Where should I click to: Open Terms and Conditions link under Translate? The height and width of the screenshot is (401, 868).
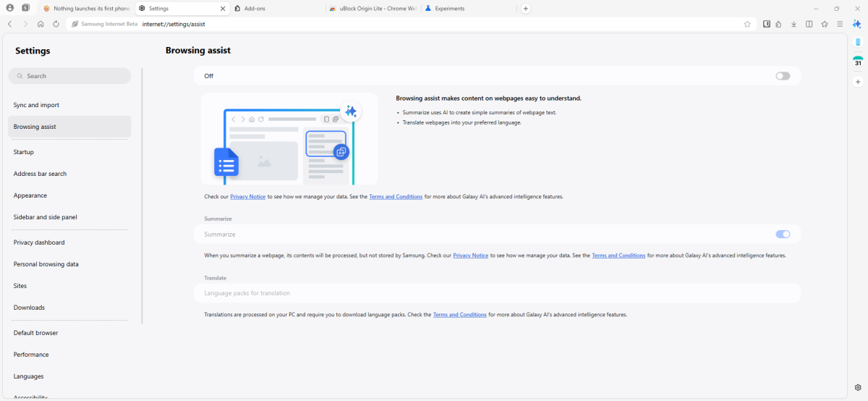[x=459, y=315]
